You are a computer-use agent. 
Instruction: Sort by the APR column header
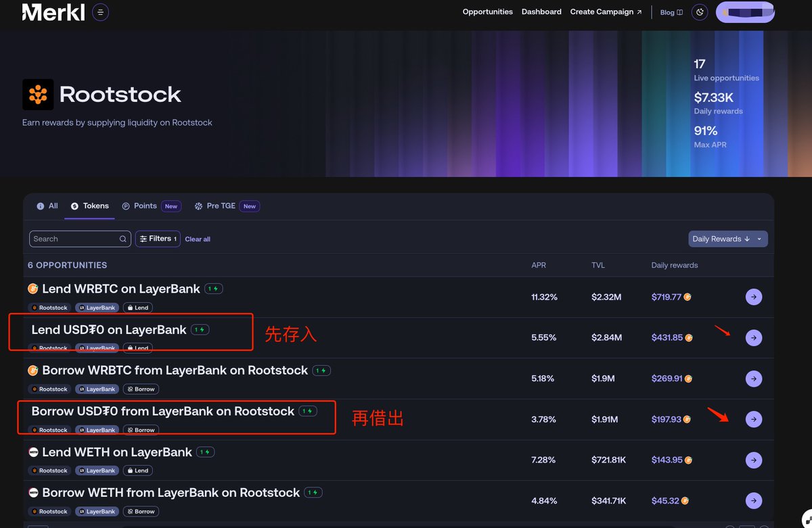[x=539, y=265]
